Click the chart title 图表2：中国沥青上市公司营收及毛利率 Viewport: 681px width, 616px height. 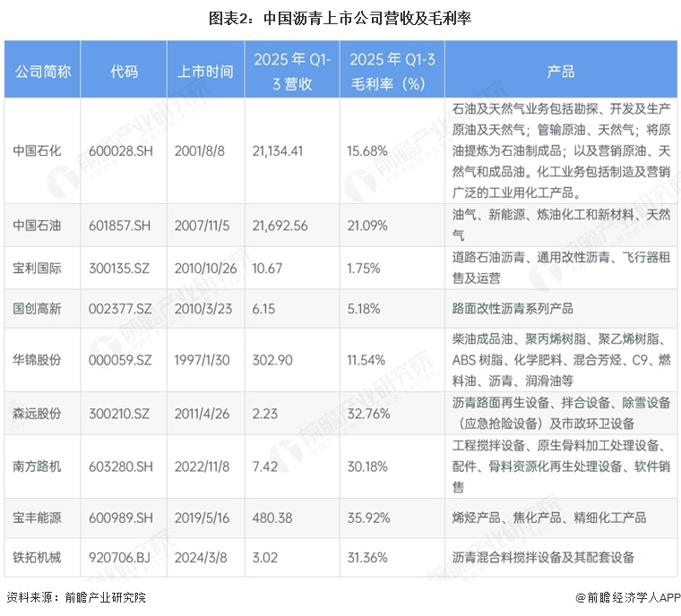(340, 18)
